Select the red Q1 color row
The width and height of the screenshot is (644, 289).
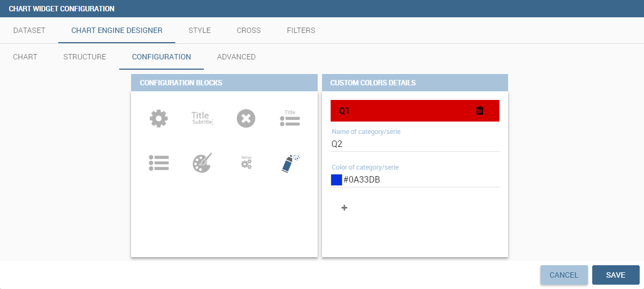[415, 111]
